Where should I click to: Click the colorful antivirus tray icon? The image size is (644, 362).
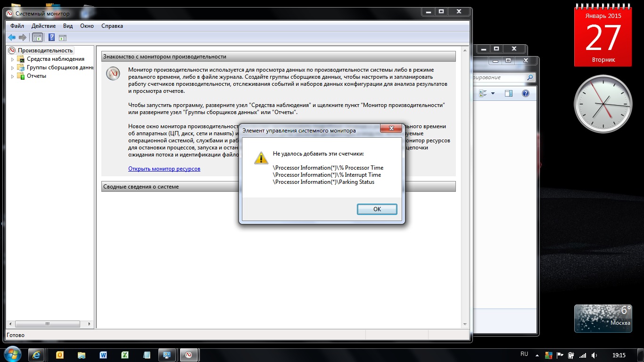pyautogui.click(x=549, y=355)
